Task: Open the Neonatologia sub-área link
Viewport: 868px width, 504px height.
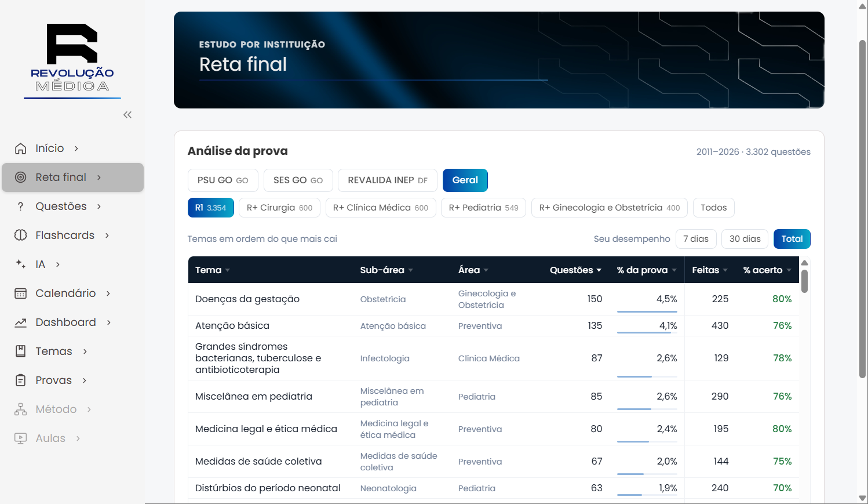Action: (388, 488)
